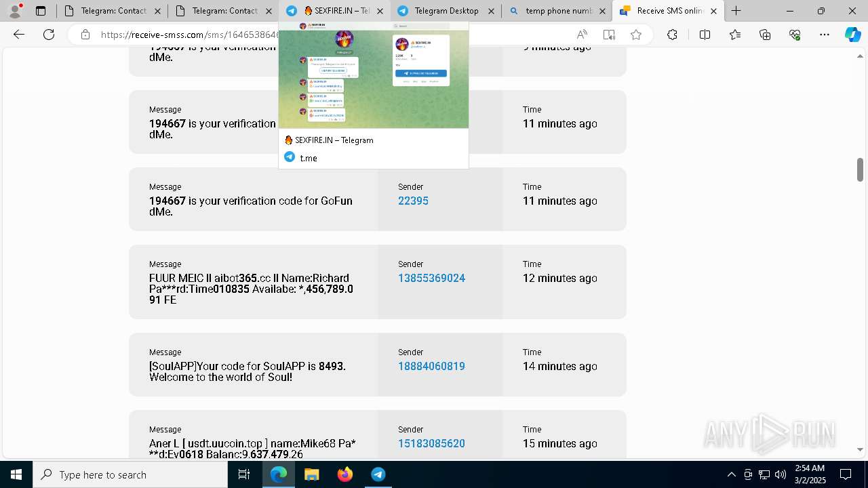The image size is (868, 488).
Task: Open File Explorer from taskbar
Action: click(x=312, y=474)
